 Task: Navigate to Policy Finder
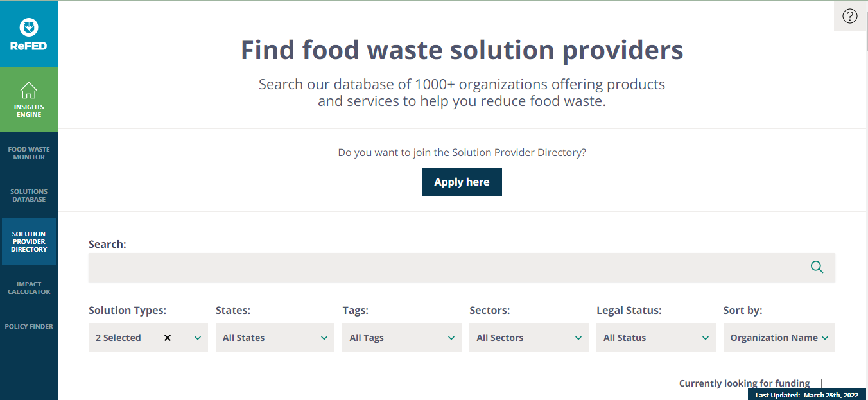point(29,326)
